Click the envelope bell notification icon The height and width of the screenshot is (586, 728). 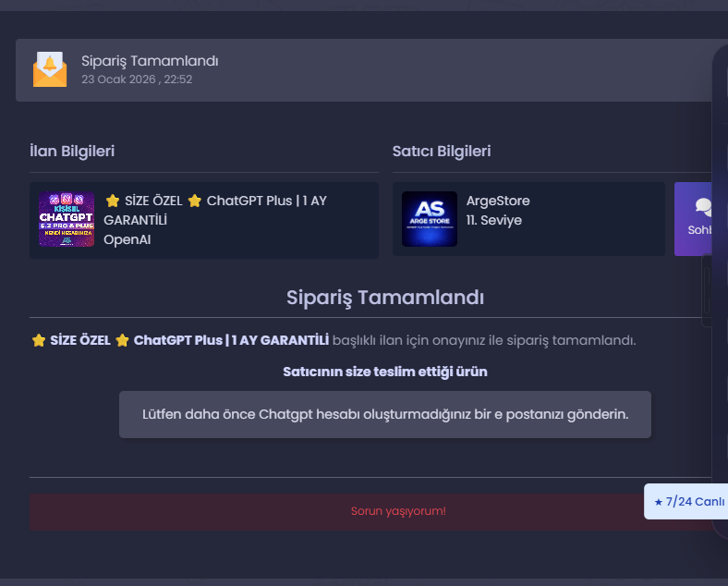50,69
